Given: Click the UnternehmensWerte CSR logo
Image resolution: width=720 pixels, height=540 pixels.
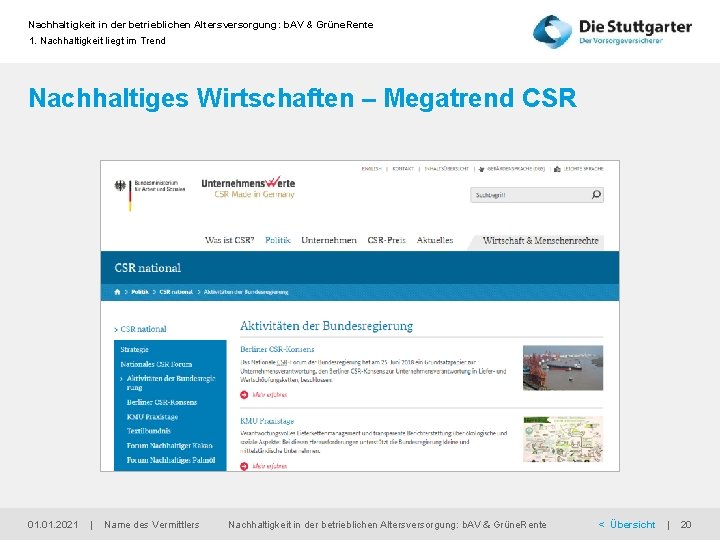Looking at the screenshot, I should (248, 187).
